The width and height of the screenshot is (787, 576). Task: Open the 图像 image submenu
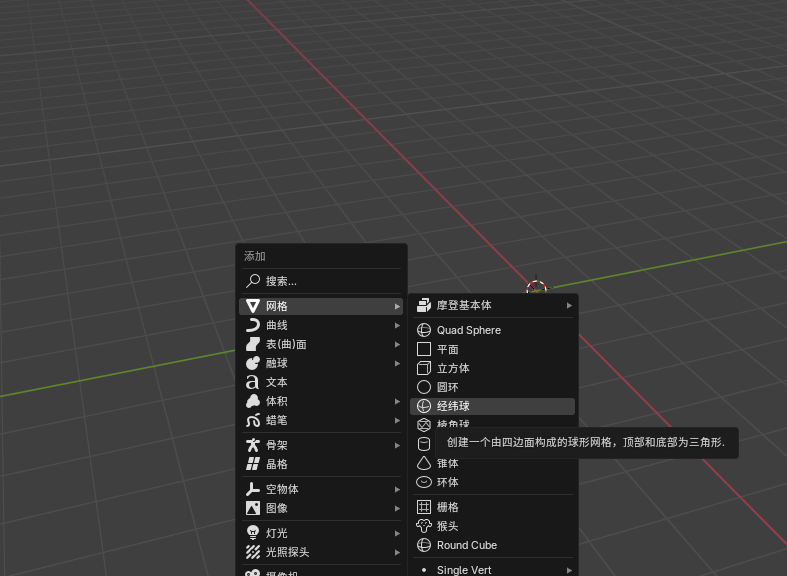pos(321,508)
